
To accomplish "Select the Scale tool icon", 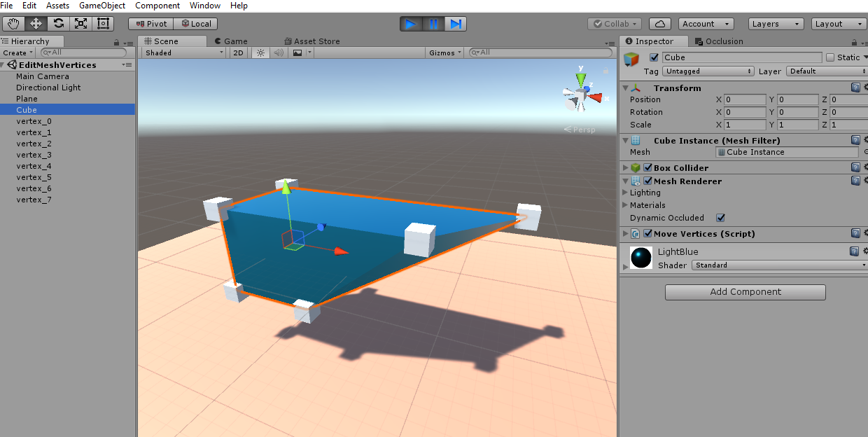I will [80, 24].
